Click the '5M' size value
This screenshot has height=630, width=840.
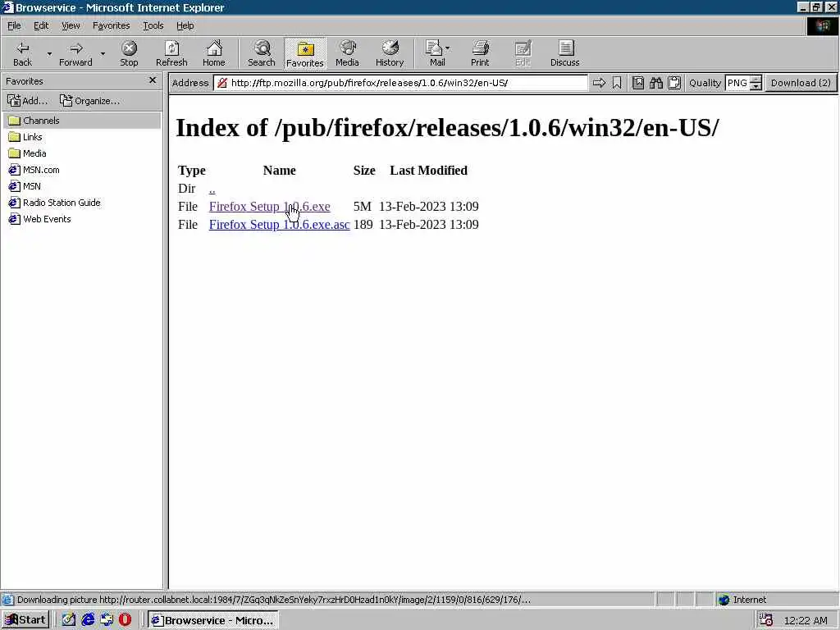click(362, 207)
